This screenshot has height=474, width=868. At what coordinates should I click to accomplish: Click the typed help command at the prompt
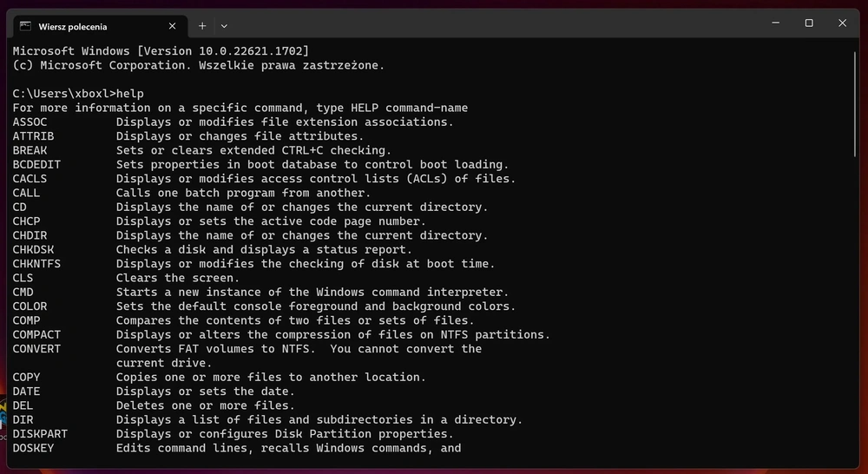pyautogui.click(x=130, y=94)
